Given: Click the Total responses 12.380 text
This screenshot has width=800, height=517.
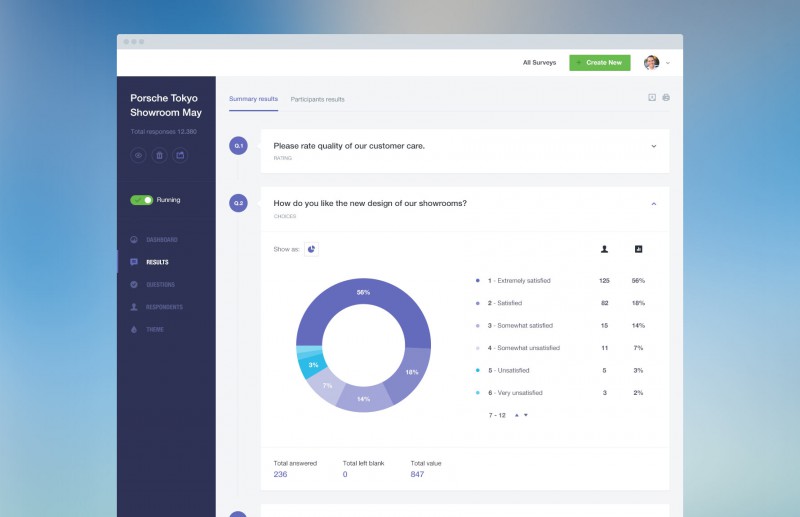Looking at the screenshot, I should [163, 132].
